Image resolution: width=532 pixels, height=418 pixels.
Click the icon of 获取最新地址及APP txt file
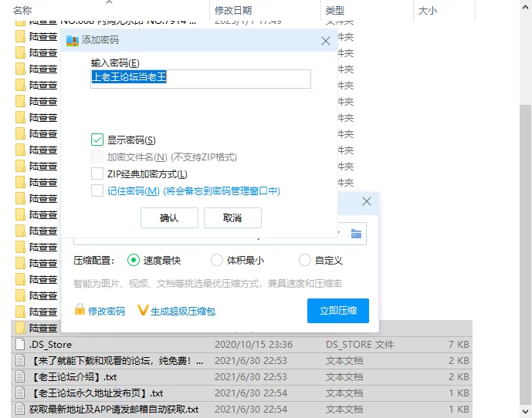[20, 409]
